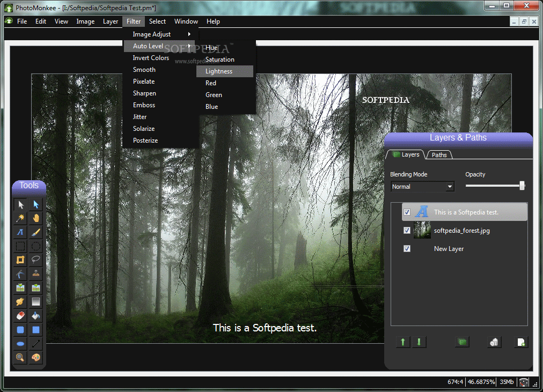543x392 pixels.
Task: Choose Saturation from the Auto Level submenu
Action: coord(225,60)
